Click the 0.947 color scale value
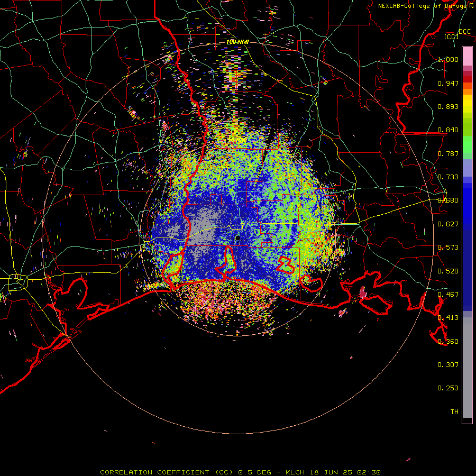 (448, 83)
